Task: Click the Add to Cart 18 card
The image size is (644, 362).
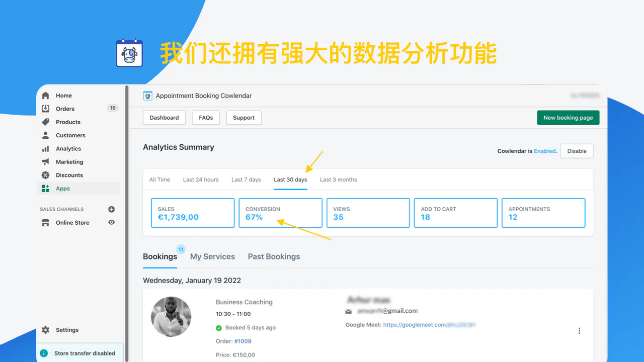Action: tap(456, 213)
